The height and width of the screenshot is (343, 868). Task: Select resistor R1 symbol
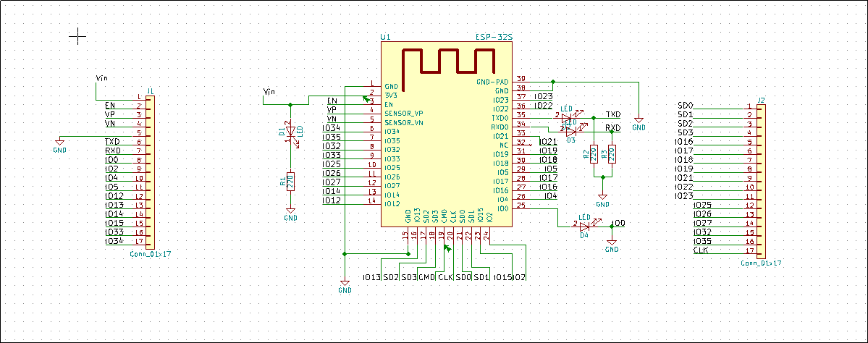[290, 182]
